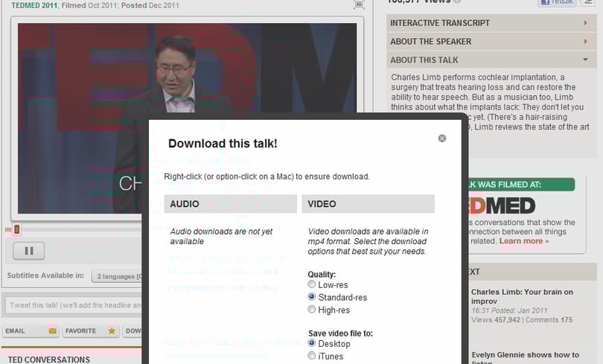Click the Facebook like button

pyautogui.click(x=558, y=3)
